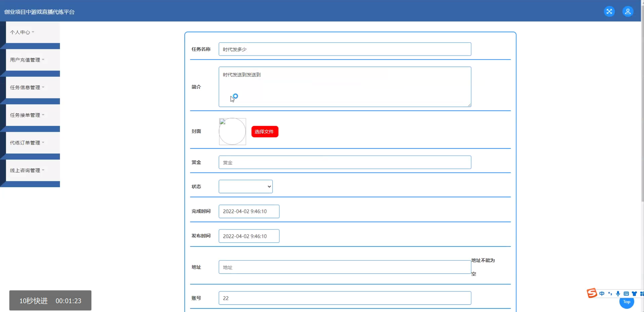The image size is (644, 312).
Task: Click the broken cover image thumbnail
Action: [x=232, y=131]
